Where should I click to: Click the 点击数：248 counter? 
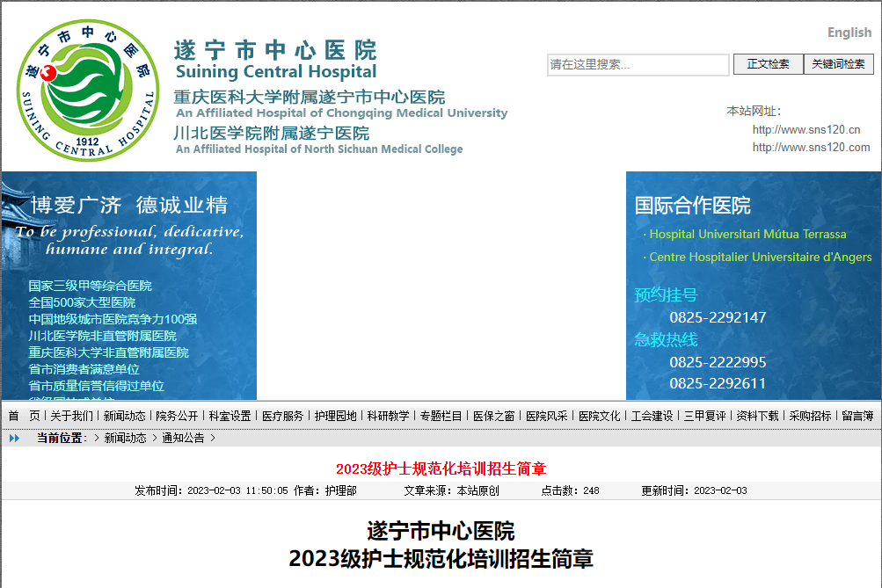571,490
